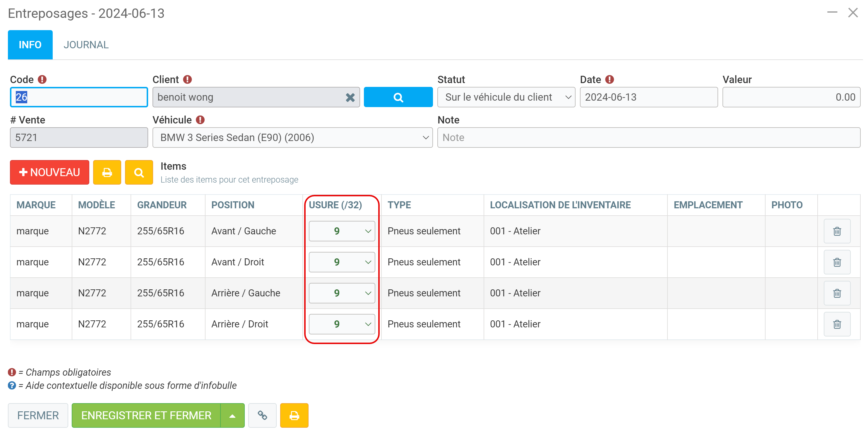
Task: Expand the Véhicule BMW 3 Series dropdown
Action: click(x=292, y=138)
